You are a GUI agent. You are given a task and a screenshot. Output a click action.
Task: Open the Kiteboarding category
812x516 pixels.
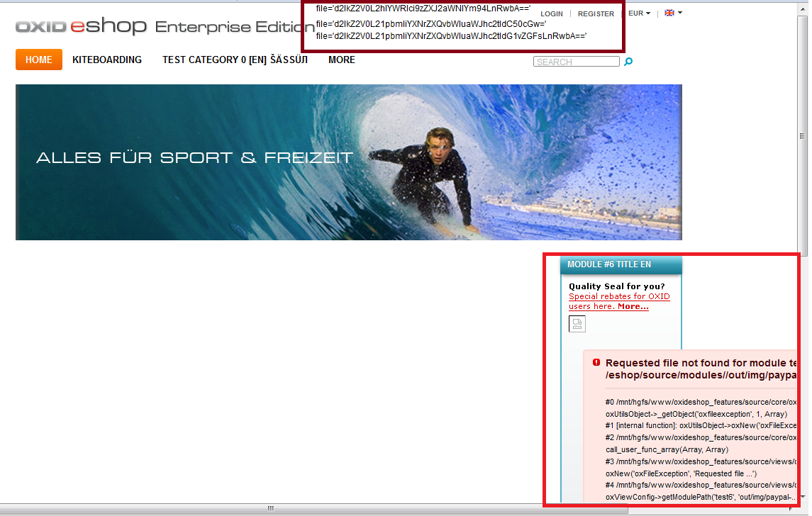click(107, 60)
